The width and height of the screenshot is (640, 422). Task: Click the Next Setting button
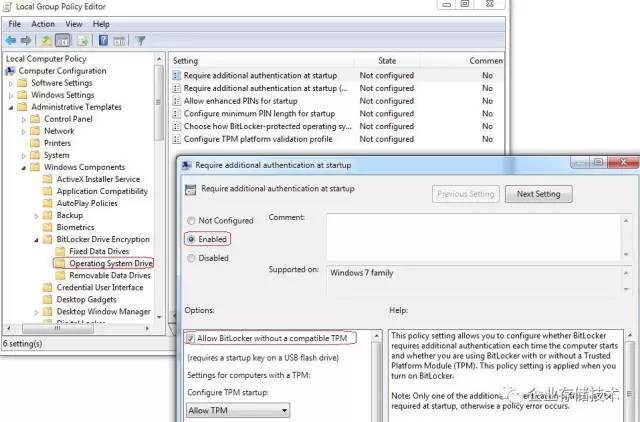click(x=538, y=194)
